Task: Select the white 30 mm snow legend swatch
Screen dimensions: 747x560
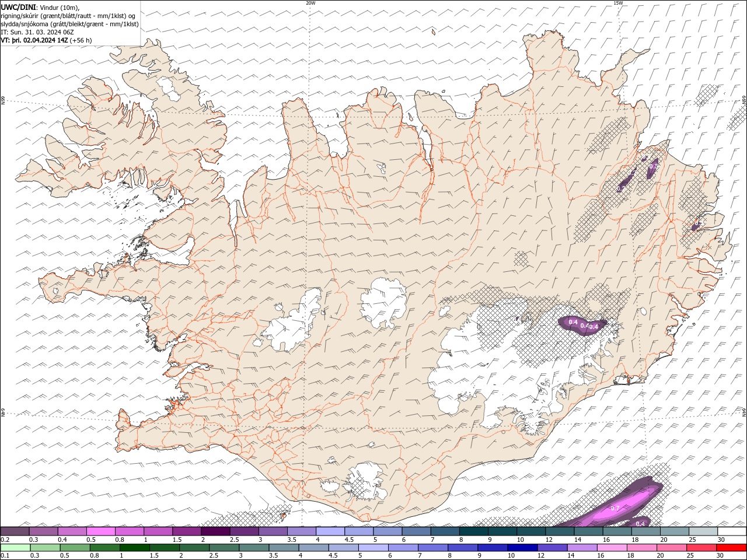Action: coord(732,531)
